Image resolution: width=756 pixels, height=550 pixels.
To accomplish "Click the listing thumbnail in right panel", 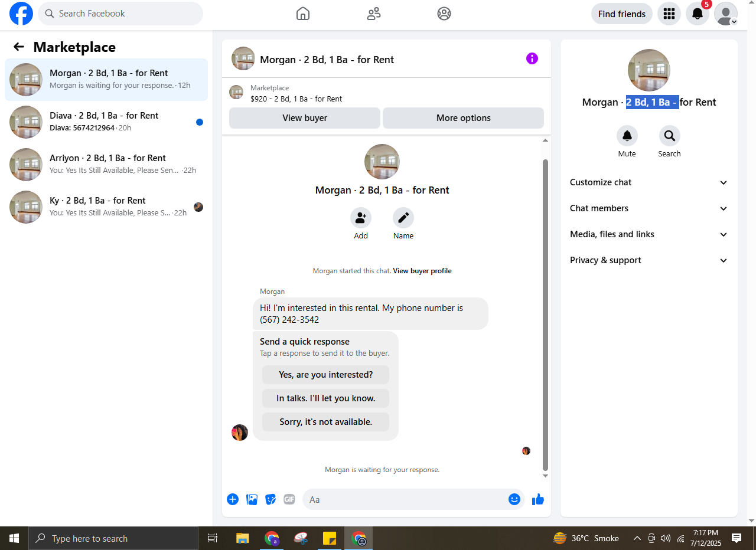I will 649,70.
